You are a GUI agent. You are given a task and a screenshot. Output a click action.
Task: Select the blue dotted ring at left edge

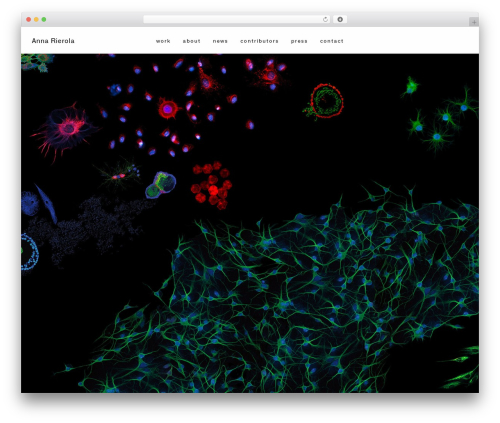tap(29, 252)
